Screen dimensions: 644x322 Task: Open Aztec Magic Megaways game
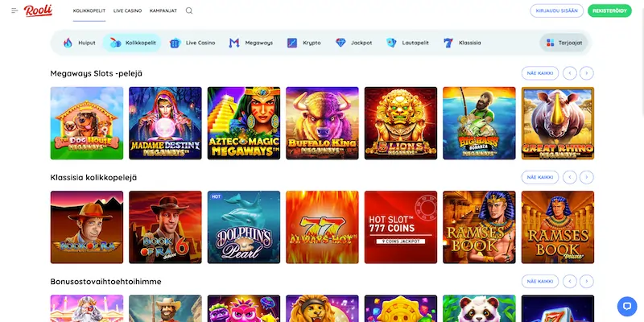tap(244, 123)
